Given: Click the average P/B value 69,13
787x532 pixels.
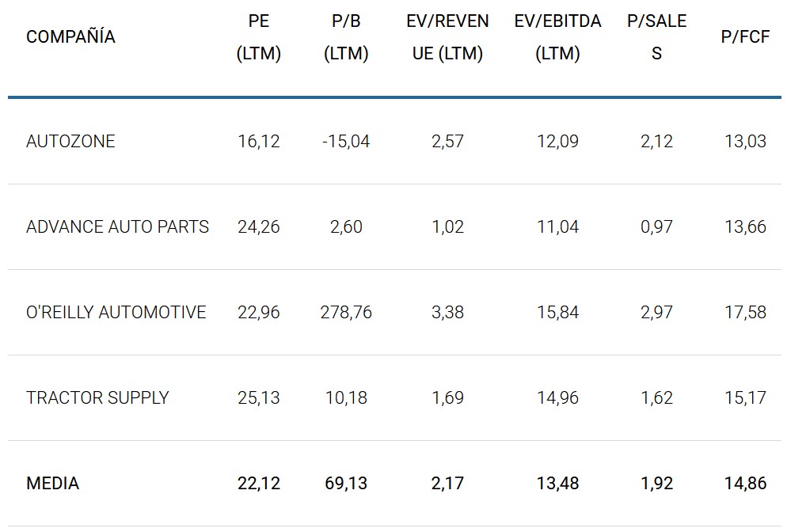Looking at the screenshot, I should (x=346, y=483).
